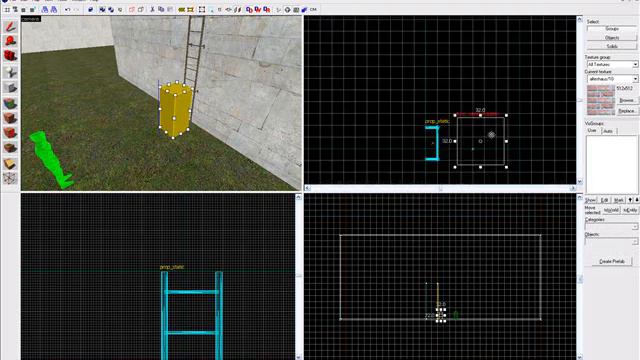Click the Hide selected objects pink icon
This screenshot has width=640, height=360.
(132, 9)
